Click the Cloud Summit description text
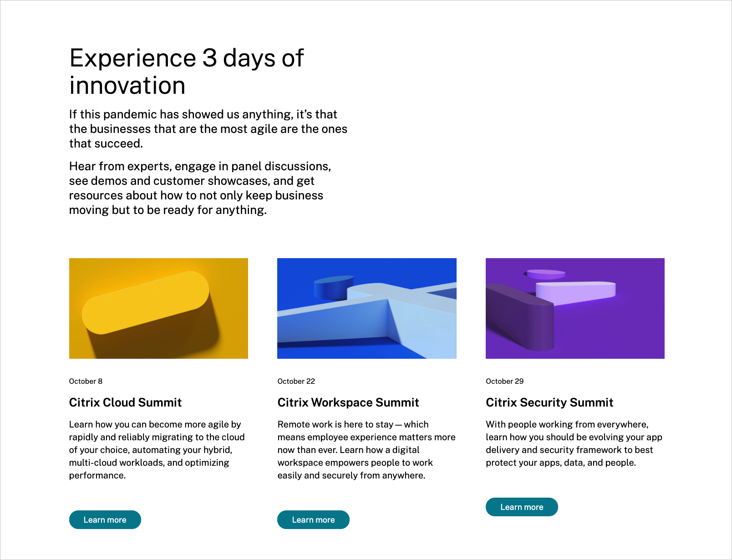The width and height of the screenshot is (732, 560). pos(157,450)
